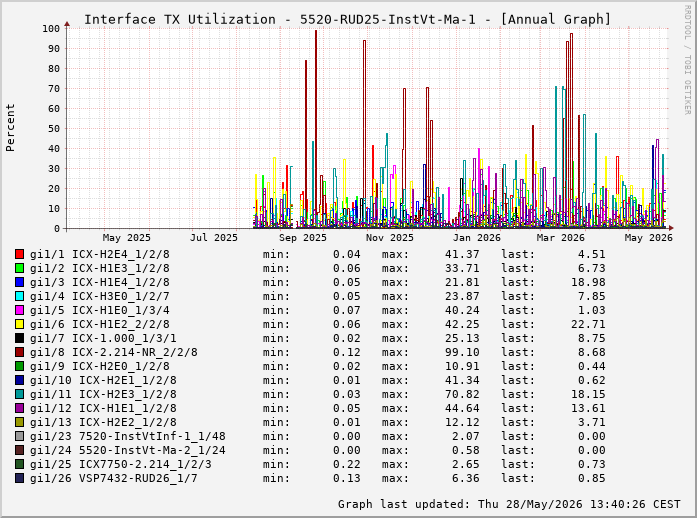Select the gi1/3 ICX-H1E4_1/2/8 label

point(100,282)
